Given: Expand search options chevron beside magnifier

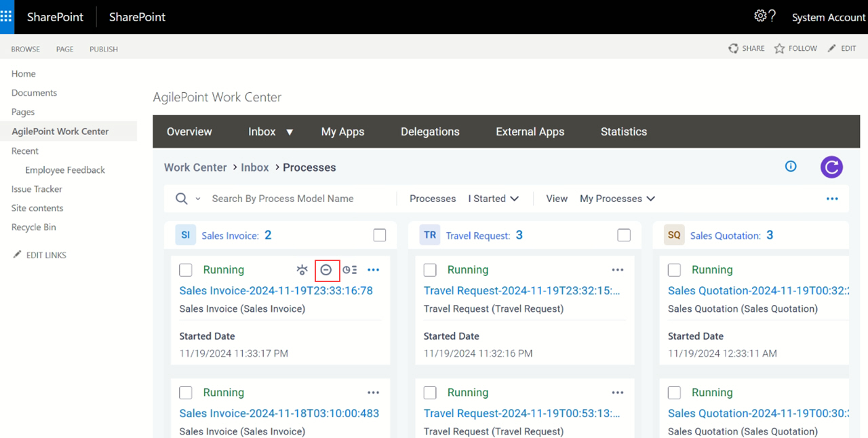Looking at the screenshot, I should coord(198,199).
